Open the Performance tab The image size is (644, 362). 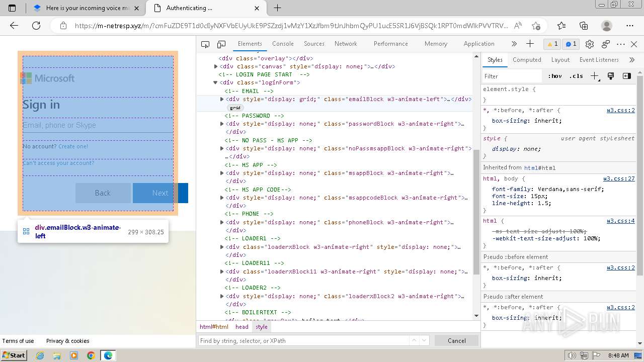click(390, 44)
